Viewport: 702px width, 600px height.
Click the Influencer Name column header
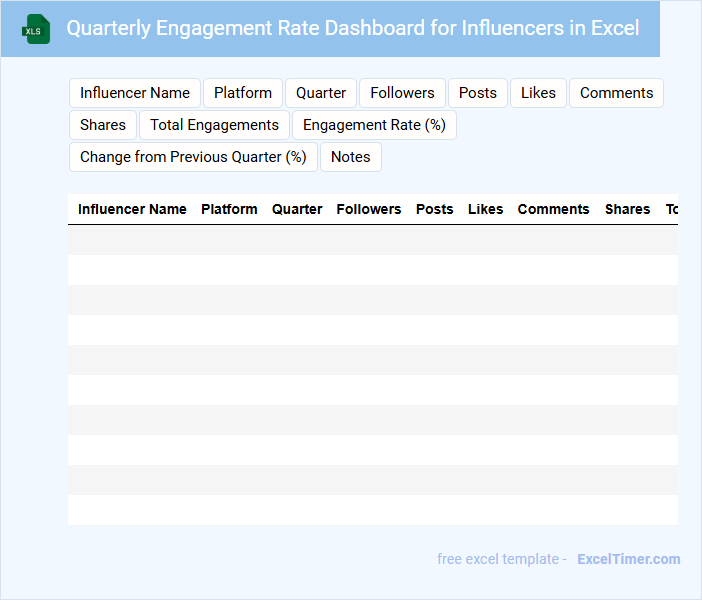pyautogui.click(x=132, y=209)
